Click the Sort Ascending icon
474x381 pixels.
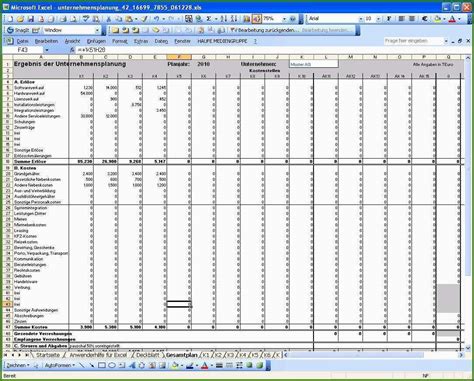coord(224,19)
